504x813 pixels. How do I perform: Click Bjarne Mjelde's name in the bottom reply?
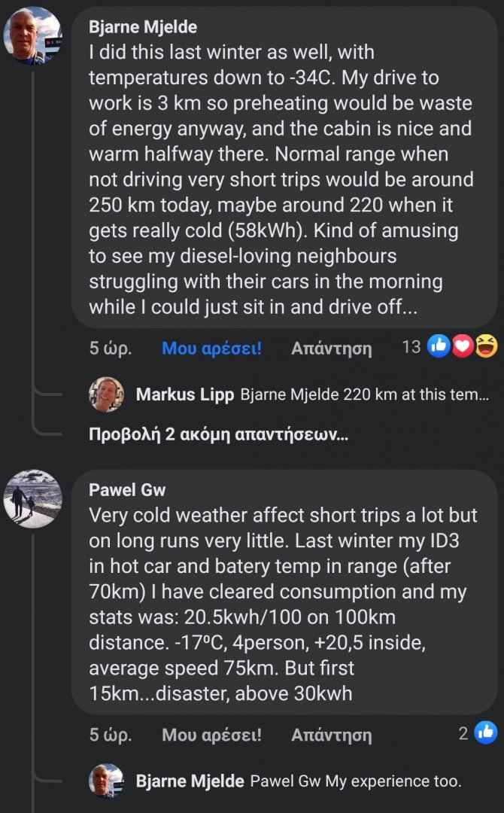tap(190, 781)
